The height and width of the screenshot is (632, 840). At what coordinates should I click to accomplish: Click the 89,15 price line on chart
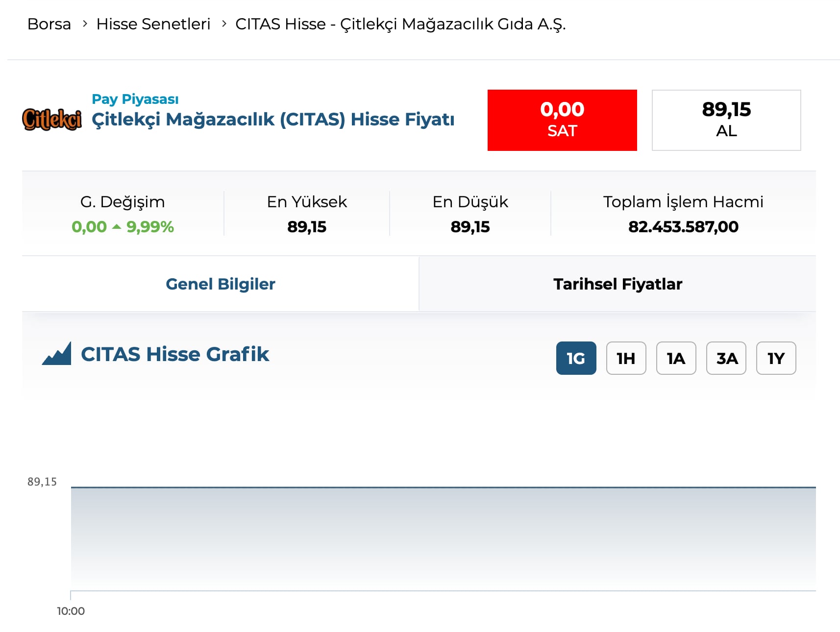pos(444,487)
